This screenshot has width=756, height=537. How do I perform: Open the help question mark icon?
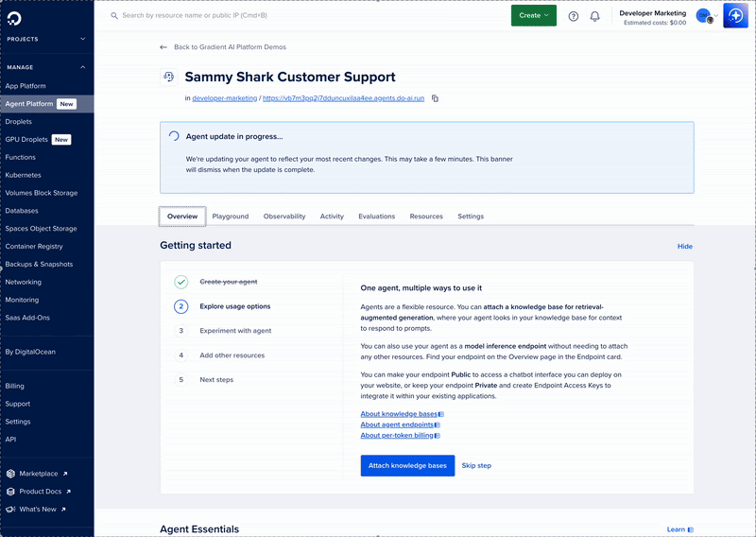click(574, 16)
